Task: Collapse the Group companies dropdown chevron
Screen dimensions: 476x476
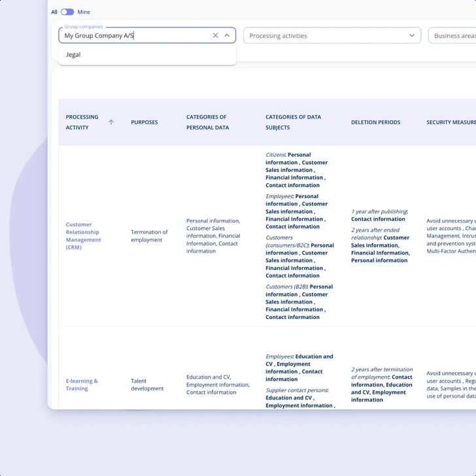Action: [x=227, y=35]
